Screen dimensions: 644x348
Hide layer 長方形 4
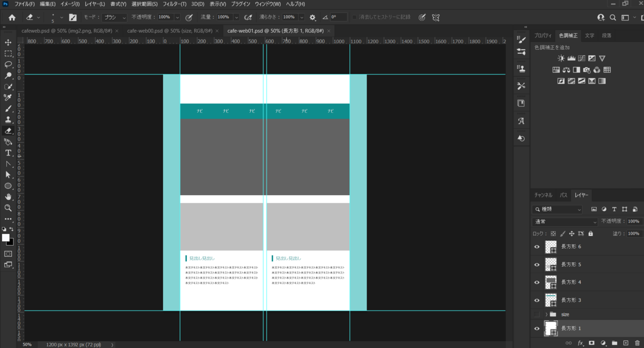[537, 282]
